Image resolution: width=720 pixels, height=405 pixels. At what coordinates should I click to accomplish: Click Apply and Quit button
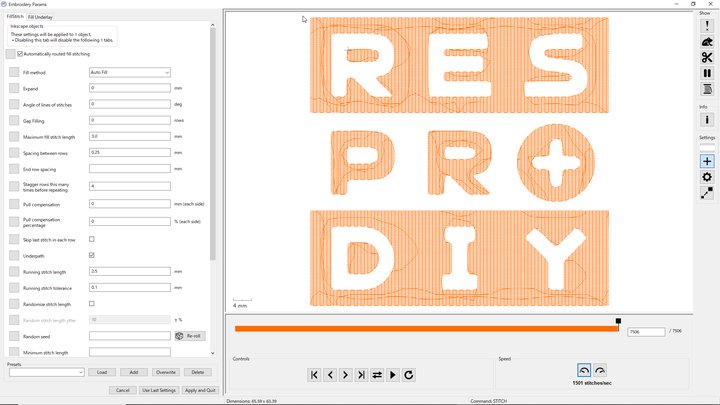pos(200,390)
